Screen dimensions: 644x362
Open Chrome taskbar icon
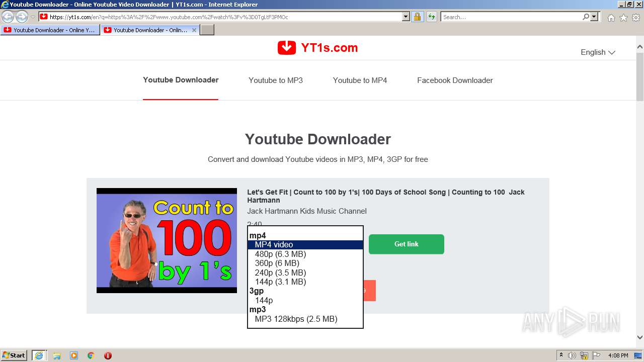pos(91,355)
